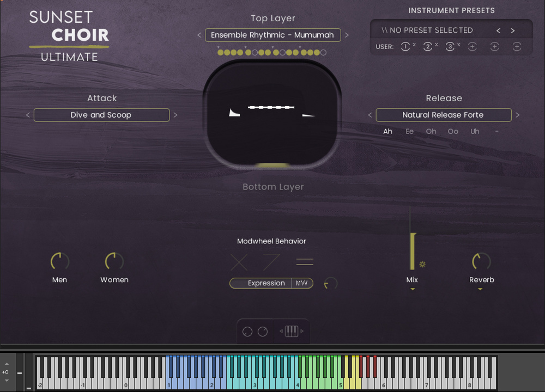Open the Attack type dropdown
Screen dimensions: 545x392
click(101, 115)
